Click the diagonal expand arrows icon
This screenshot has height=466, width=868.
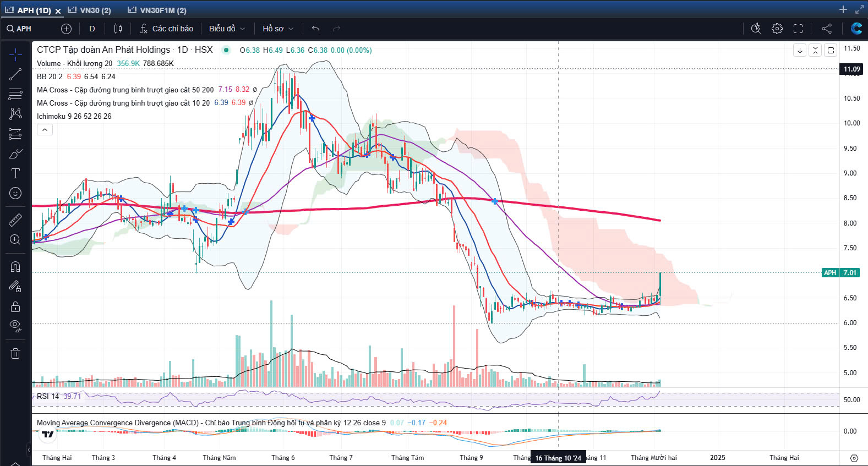pyautogui.click(x=859, y=9)
